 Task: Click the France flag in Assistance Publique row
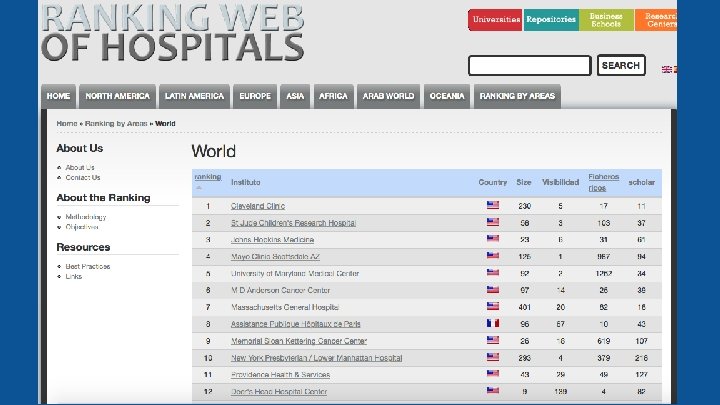[x=493, y=323]
